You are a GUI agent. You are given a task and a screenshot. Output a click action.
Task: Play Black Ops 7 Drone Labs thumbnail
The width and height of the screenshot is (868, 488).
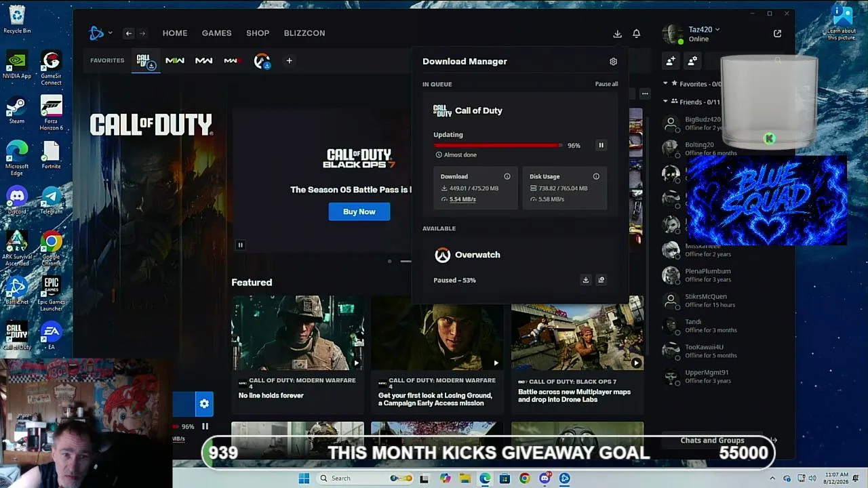point(577,333)
